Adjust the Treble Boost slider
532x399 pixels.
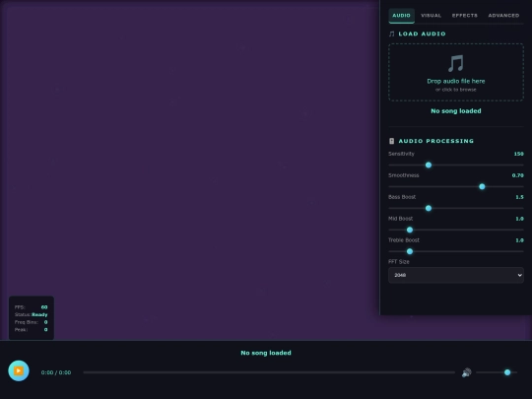coord(456,251)
